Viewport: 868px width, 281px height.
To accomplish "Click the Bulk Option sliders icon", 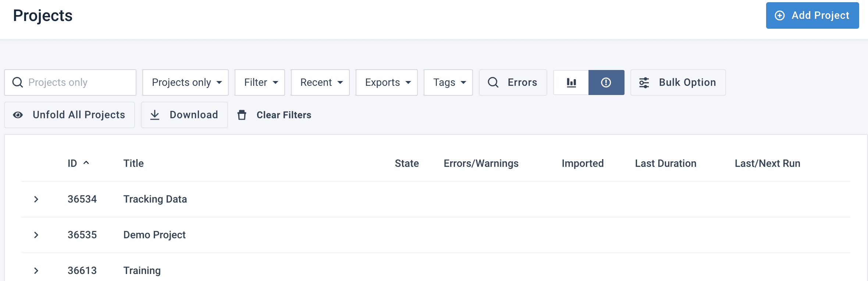I will point(644,82).
